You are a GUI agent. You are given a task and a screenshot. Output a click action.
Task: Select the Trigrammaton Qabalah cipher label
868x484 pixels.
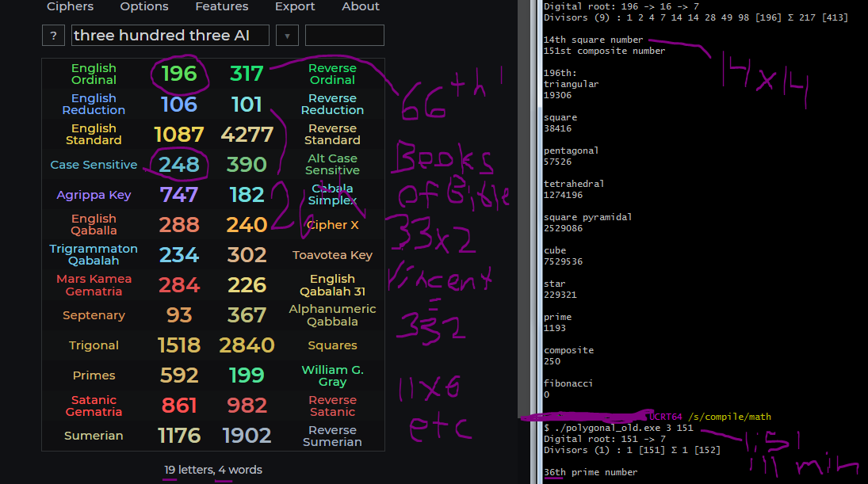click(94, 254)
